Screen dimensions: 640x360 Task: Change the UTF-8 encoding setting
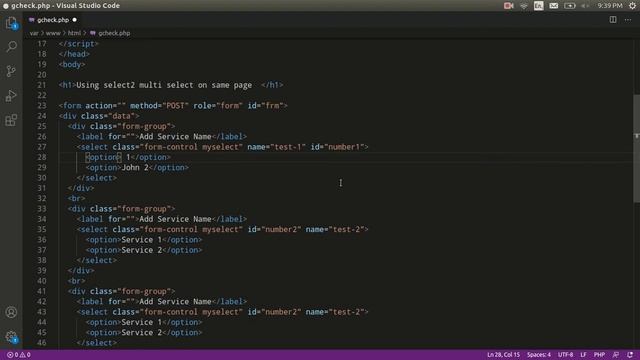click(565, 355)
